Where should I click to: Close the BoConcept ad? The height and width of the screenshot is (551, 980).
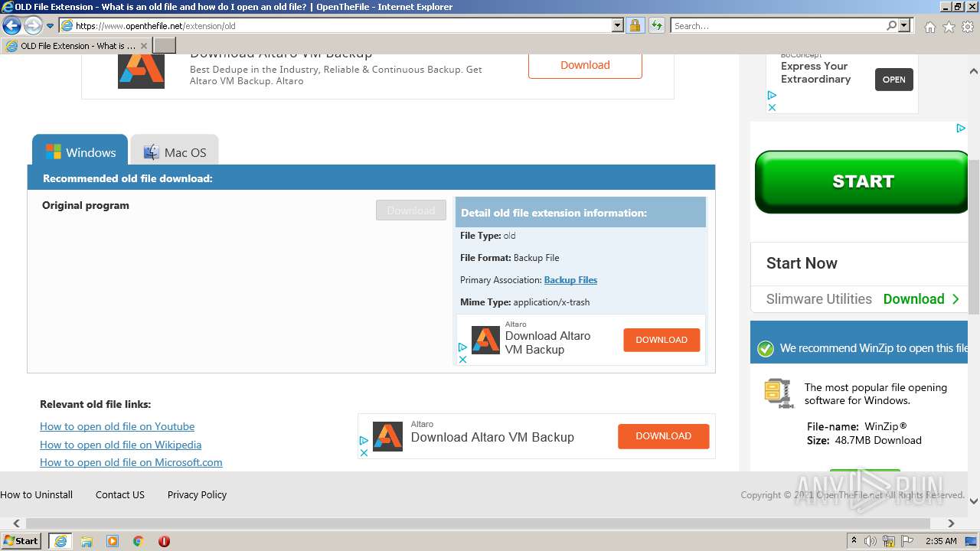772,107
